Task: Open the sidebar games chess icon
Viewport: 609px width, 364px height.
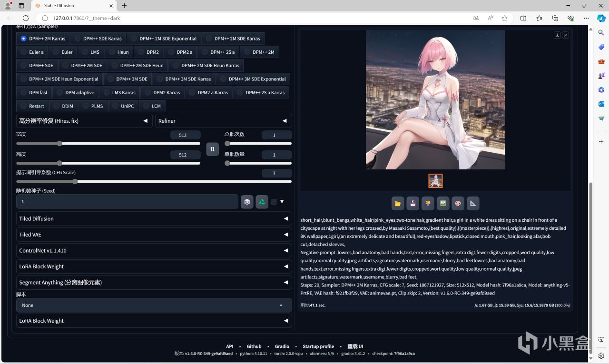Action: [601, 76]
